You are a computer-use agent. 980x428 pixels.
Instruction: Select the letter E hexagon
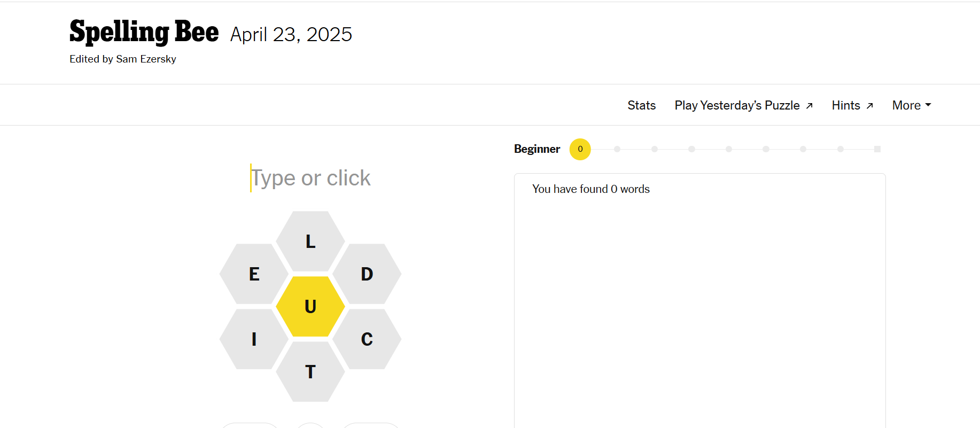pyautogui.click(x=254, y=274)
